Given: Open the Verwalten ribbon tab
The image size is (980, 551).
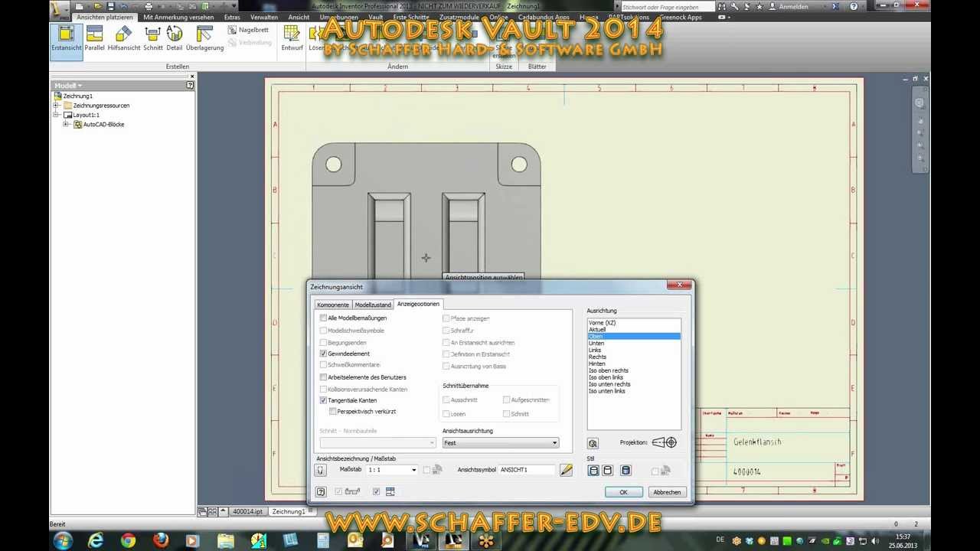Looking at the screenshot, I should tap(264, 17).
